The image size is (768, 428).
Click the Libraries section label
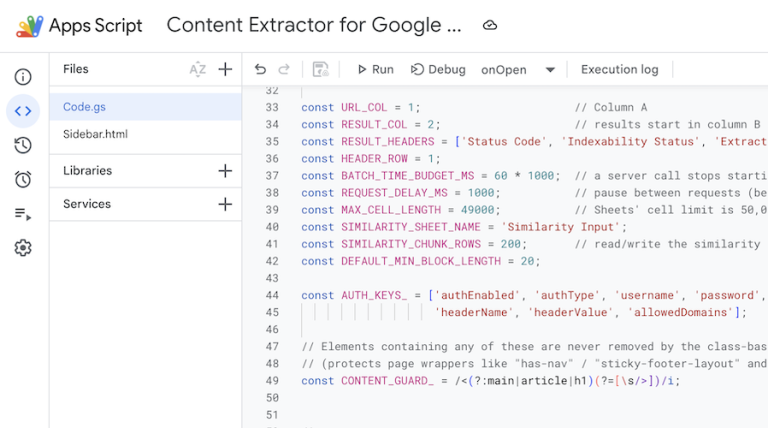(x=87, y=171)
